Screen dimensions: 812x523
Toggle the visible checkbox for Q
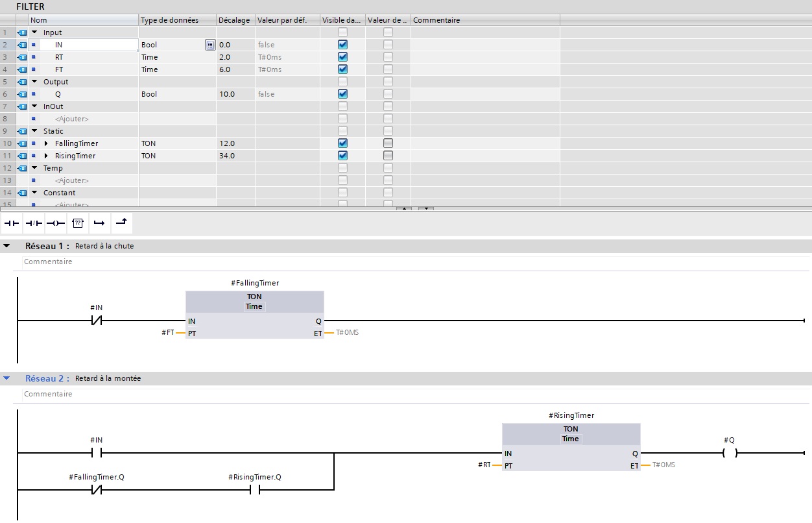[342, 94]
